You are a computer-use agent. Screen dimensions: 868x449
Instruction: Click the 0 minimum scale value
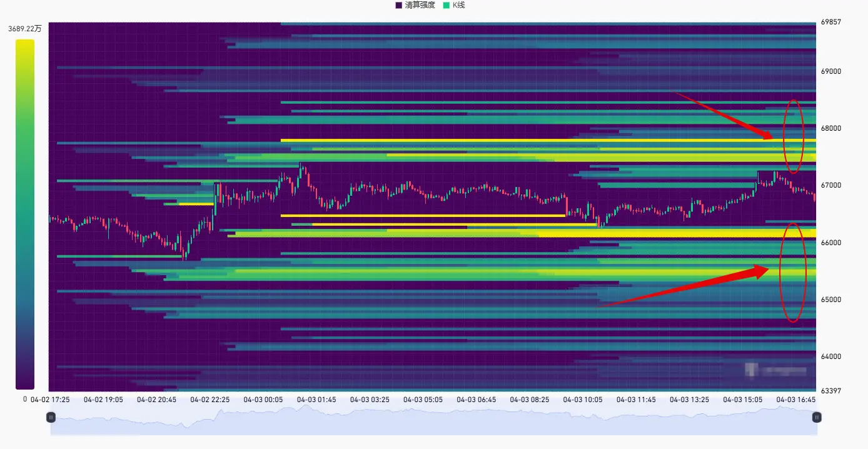25,398
